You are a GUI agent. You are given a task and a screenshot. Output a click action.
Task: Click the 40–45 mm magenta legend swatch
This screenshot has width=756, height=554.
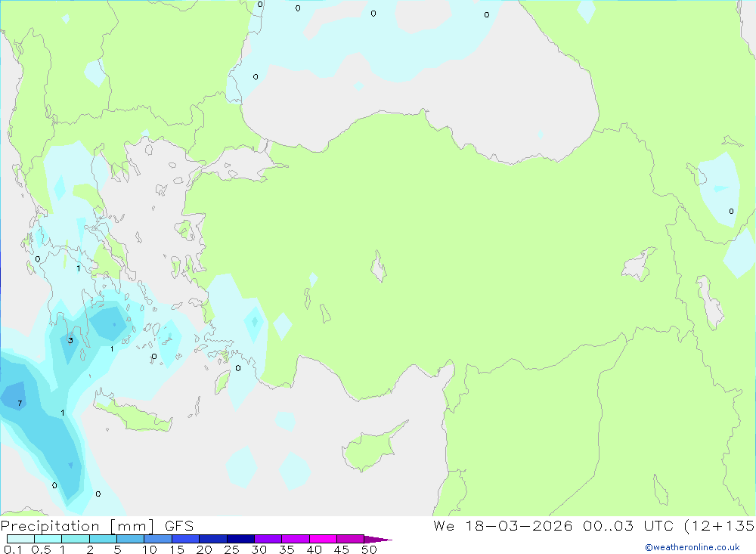323,539
